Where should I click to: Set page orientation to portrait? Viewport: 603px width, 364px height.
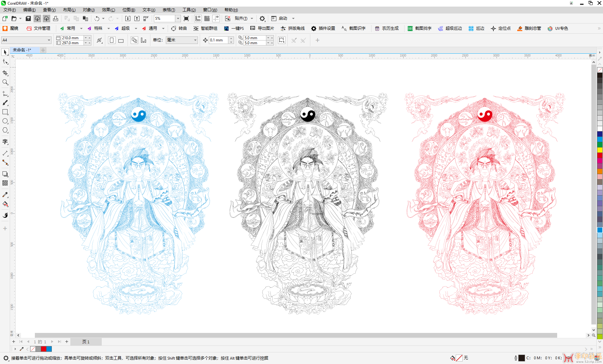point(111,40)
